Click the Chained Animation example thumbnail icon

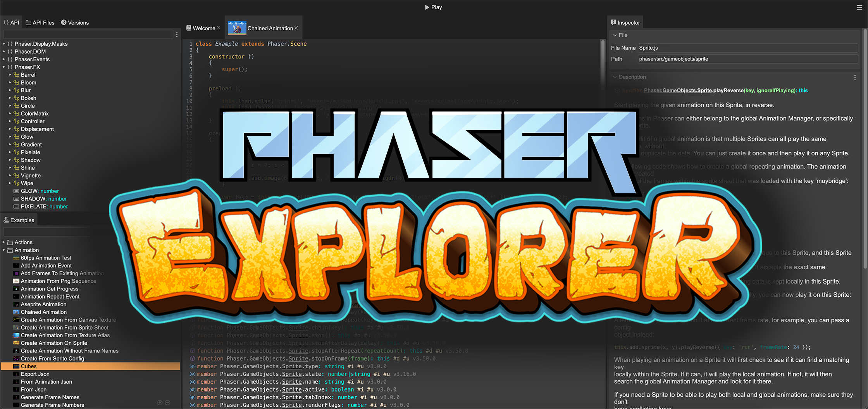(x=16, y=312)
